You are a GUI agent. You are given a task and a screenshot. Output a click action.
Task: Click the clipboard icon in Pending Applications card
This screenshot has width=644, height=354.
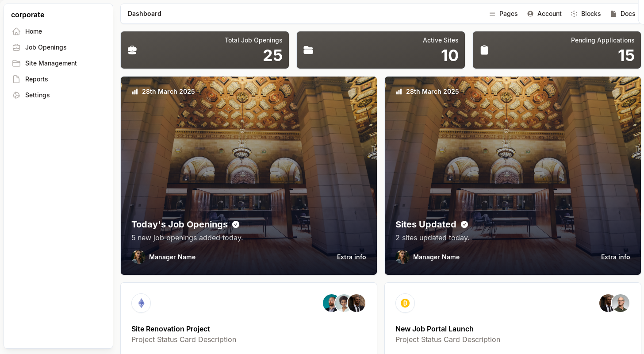[x=484, y=50]
